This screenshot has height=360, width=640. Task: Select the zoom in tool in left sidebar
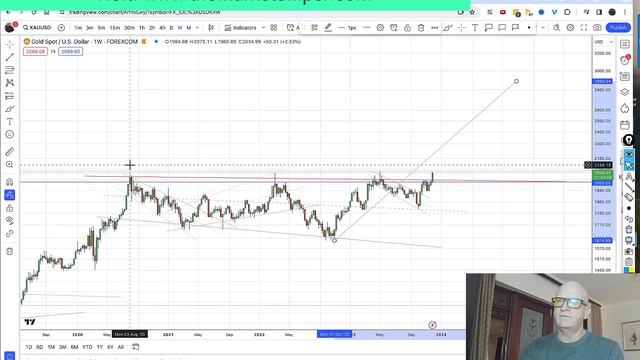click(10, 164)
